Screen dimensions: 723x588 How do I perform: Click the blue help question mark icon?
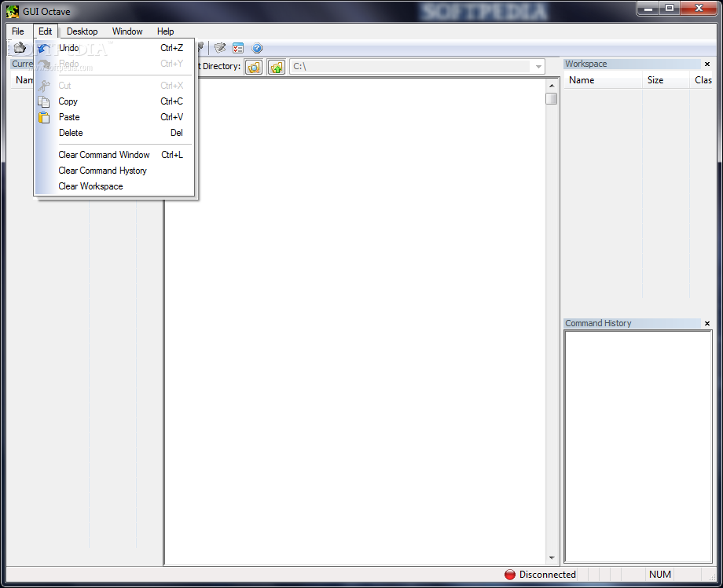click(257, 48)
